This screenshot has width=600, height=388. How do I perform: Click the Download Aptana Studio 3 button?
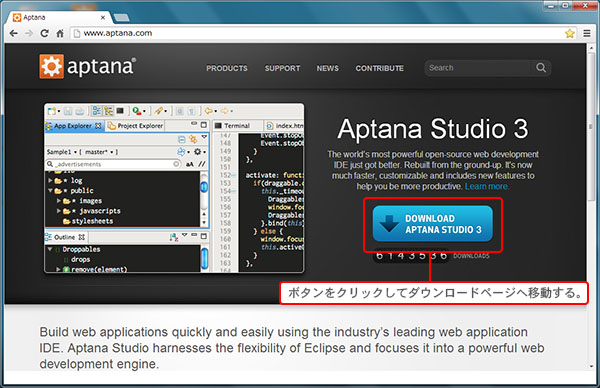pyautogui.click(x=432, y=224)
